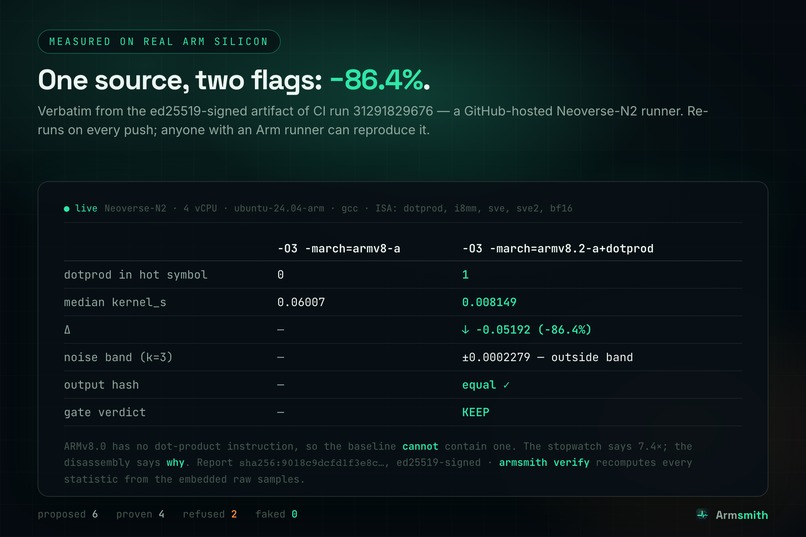Screen dimensions: 806x537
Task: Click the '-O3 -march=armv8.2-a+dotprod' column header
Action: coord(558,249)
